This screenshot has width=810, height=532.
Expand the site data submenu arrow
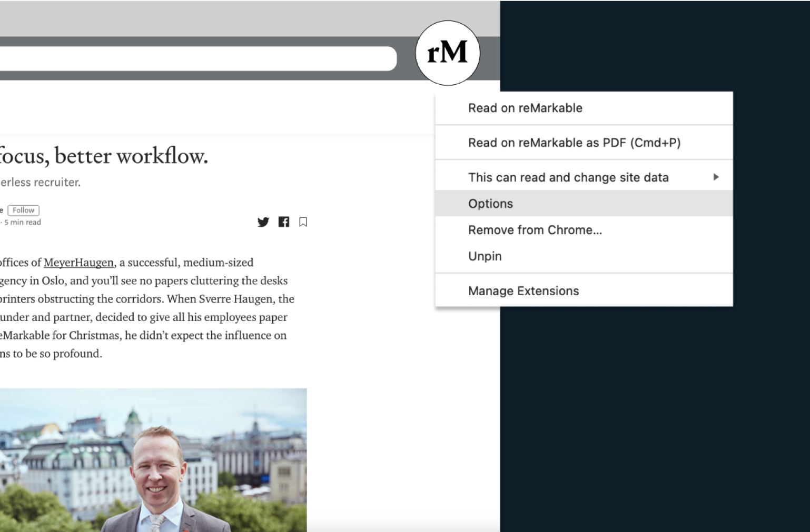pyautogui.click(x=716, y=177)
